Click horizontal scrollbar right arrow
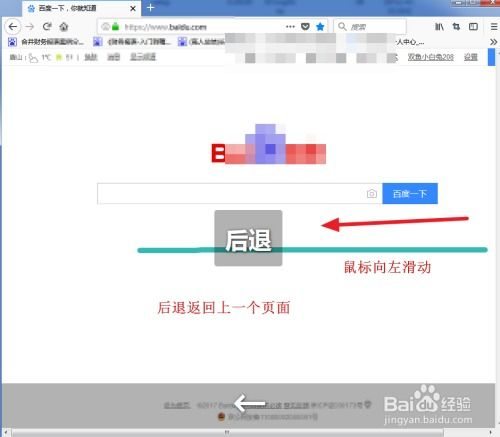The image size is (500, 437). [491, 433]
